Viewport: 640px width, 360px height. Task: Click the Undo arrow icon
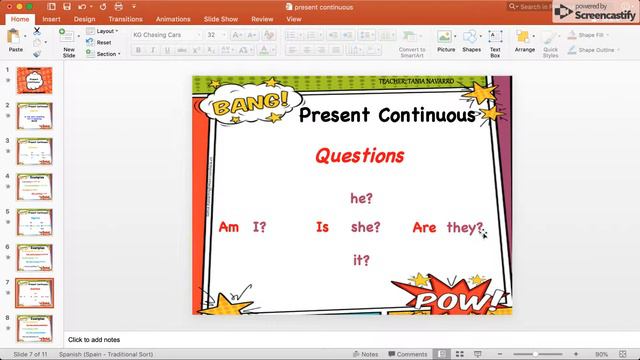point(82,7)
